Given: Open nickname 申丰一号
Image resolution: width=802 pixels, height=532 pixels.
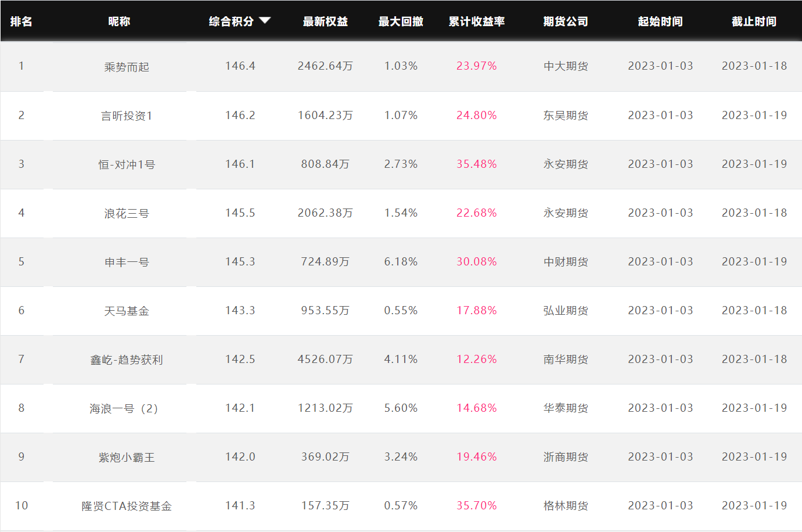Looking at the screenshot, I should pyautogui.click(x=127, y=262).
